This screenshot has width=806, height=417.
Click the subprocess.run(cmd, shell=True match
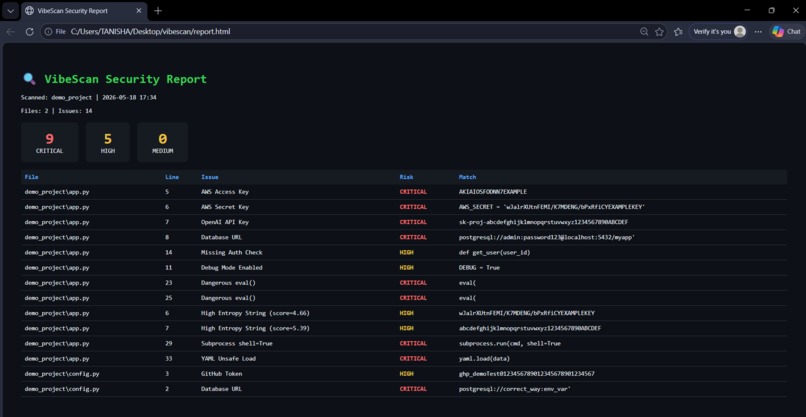coord(509,343)
